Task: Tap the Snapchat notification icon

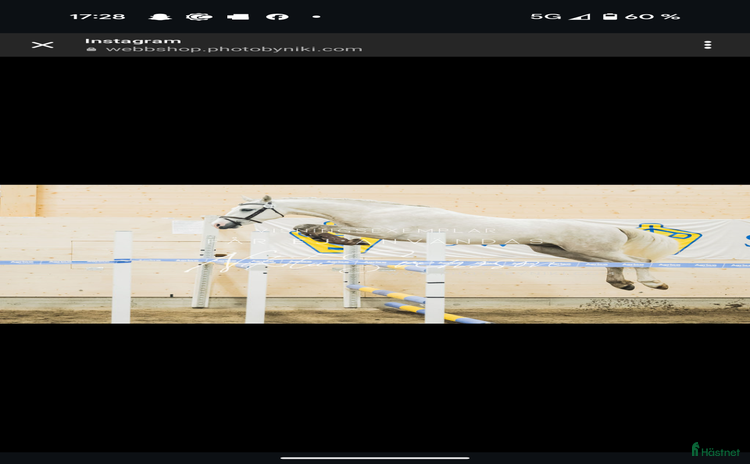Action: (x=160, y=17)
